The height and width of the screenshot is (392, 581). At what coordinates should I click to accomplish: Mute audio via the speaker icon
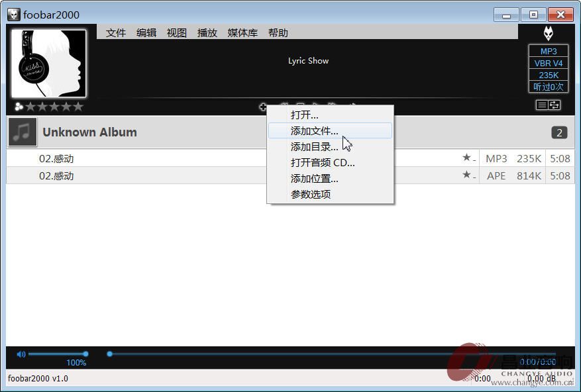coord(21,354)
